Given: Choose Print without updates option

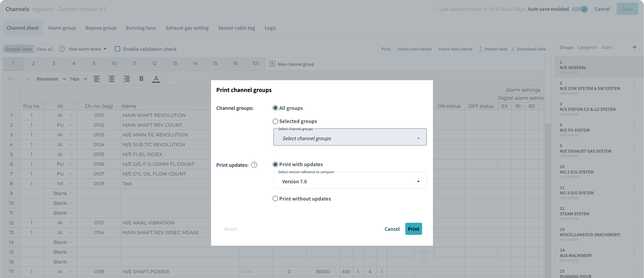Looking at the screenshot, I should (275, 199).
